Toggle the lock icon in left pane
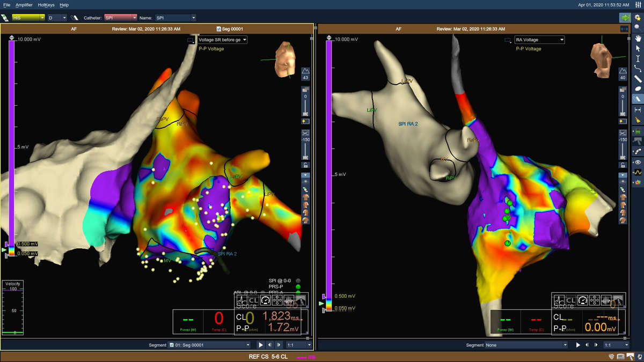644x362 pixels. pyautogui.click(x=305, y=165)
